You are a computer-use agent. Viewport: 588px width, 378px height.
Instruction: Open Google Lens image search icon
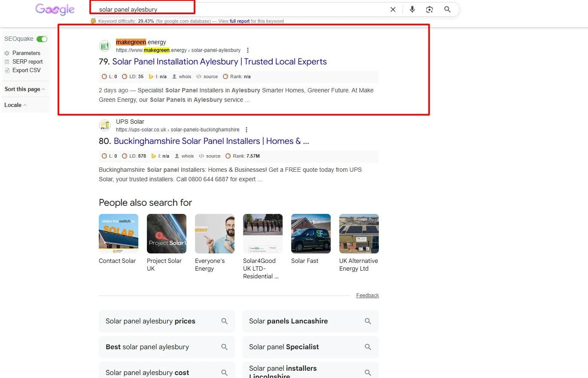coord(430,9)
